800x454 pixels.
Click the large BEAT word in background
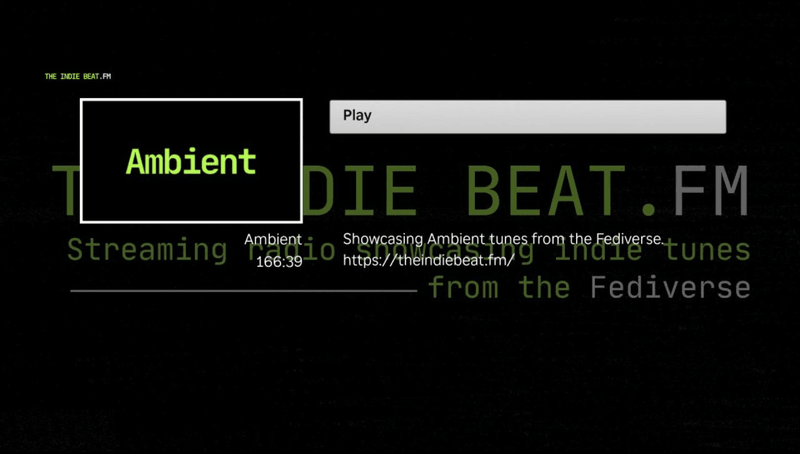[x=545, y=190]
